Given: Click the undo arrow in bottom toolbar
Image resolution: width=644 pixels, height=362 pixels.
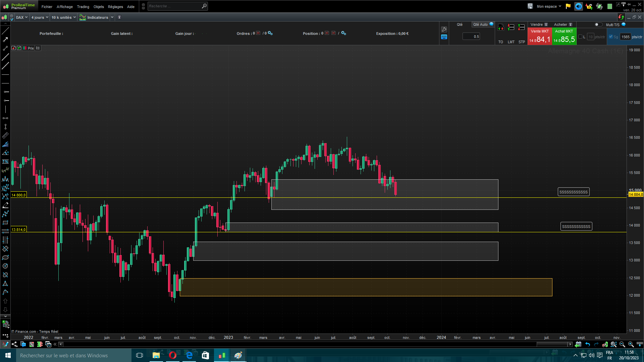Looking at the screenshot, I should click(x=588, y=344).
